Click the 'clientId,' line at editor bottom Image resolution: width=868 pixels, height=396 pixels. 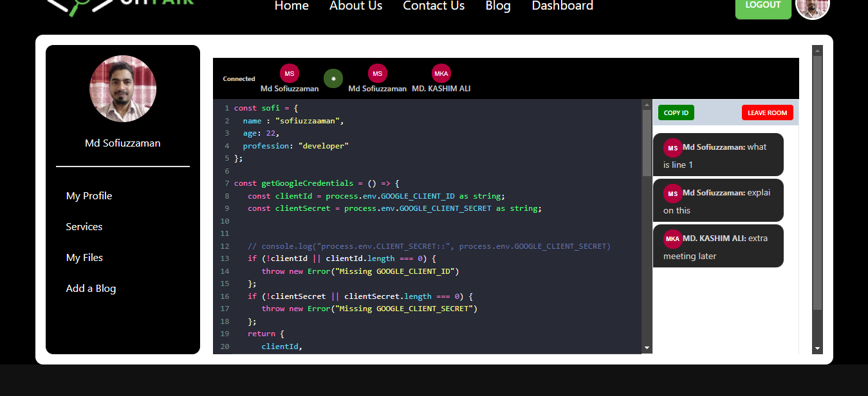pyautogui.click(x=282, y=346)
